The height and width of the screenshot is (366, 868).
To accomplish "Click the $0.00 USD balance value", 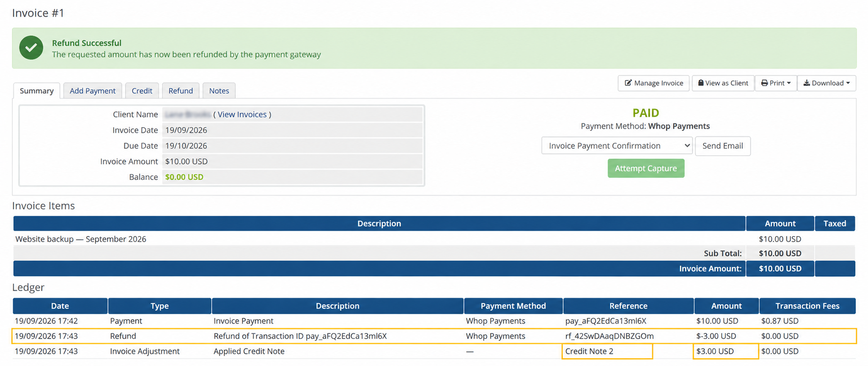I will point(184,177).
